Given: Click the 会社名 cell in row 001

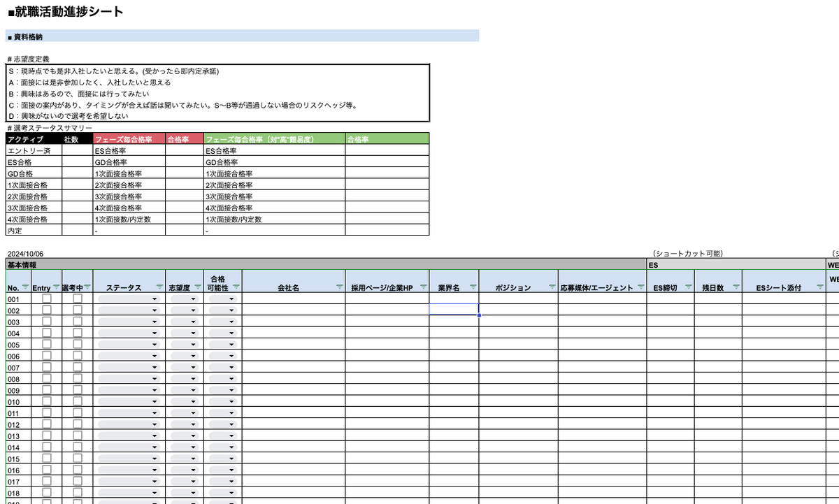Looking at the screenshot, I should coord(294,298).
